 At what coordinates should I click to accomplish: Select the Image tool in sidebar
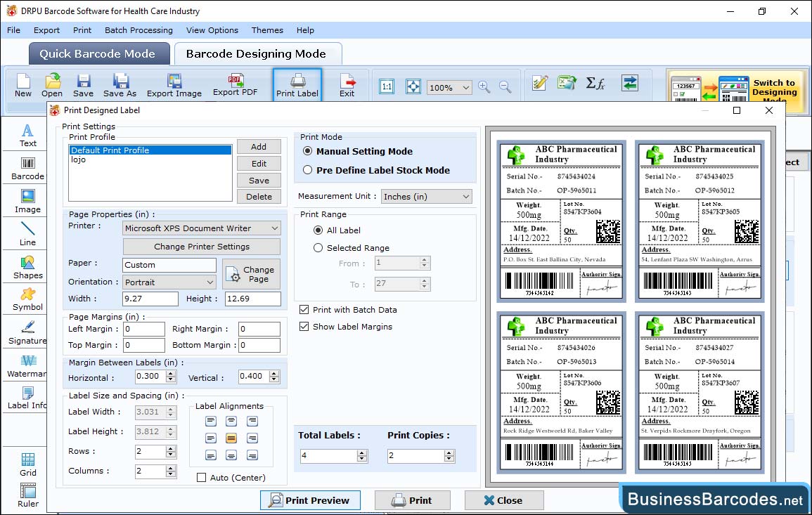(27, 202)
